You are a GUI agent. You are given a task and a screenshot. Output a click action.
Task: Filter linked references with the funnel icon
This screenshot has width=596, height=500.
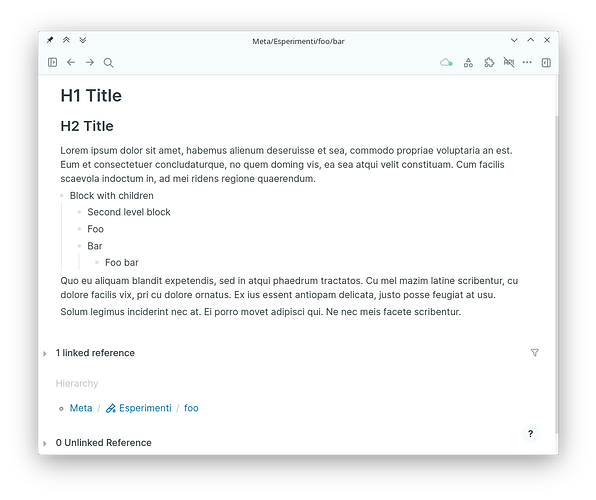click(534, 353)
